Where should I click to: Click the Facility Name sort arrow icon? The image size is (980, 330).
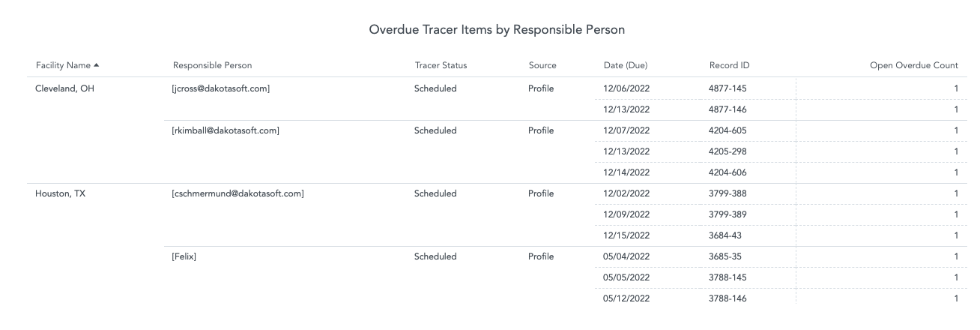tap(96, 65)
